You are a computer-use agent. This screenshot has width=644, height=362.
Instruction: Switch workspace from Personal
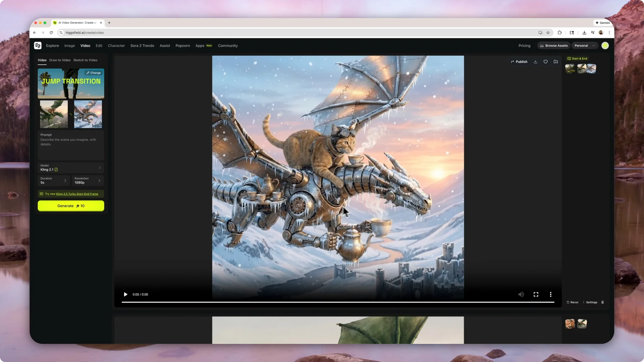585,46
